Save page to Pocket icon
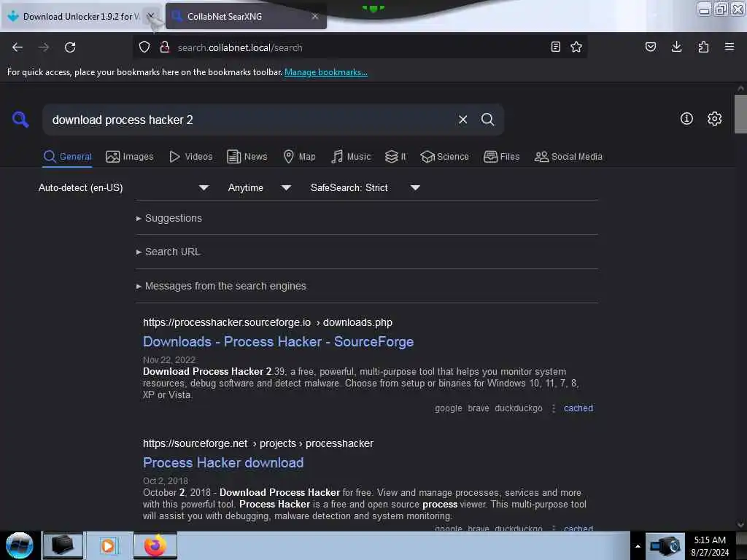Screen dimensions: 747x560 click(651, 47)
